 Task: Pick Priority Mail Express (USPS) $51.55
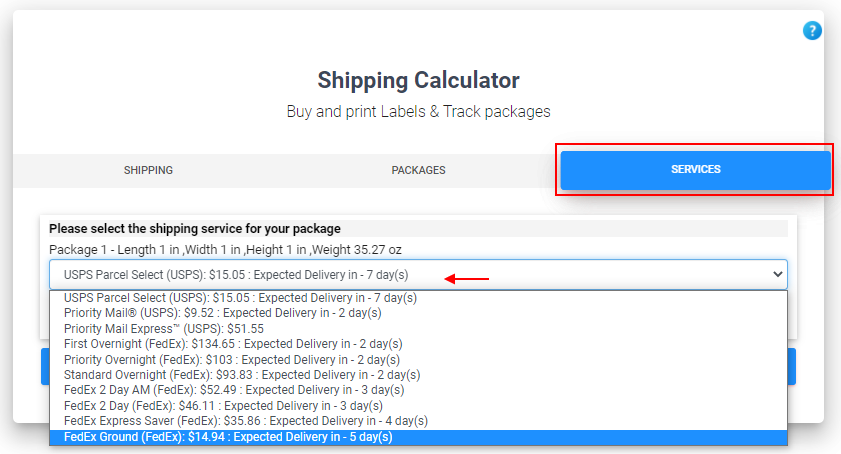pos(418,328)
